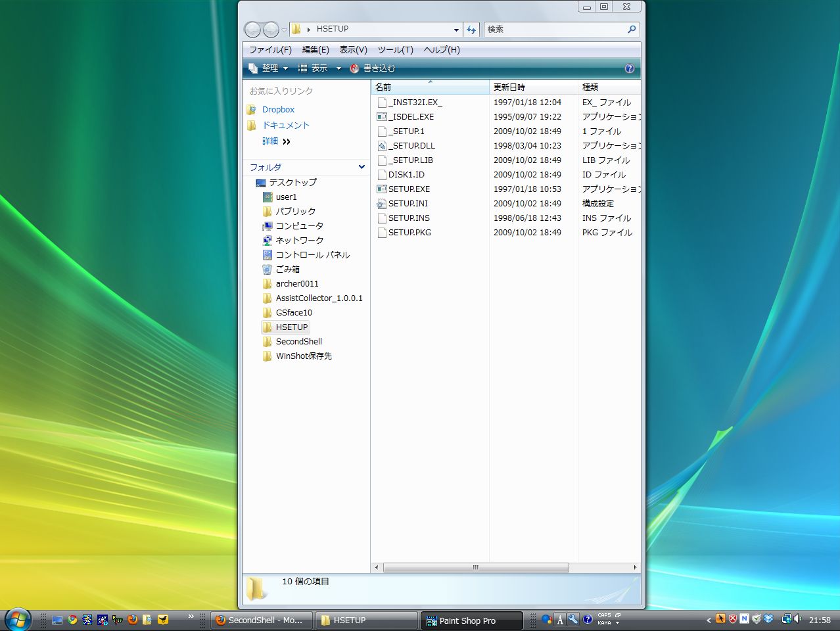Click the volume speaker tray icon
The image size is (840, 631).
click(x=797, y=619)
